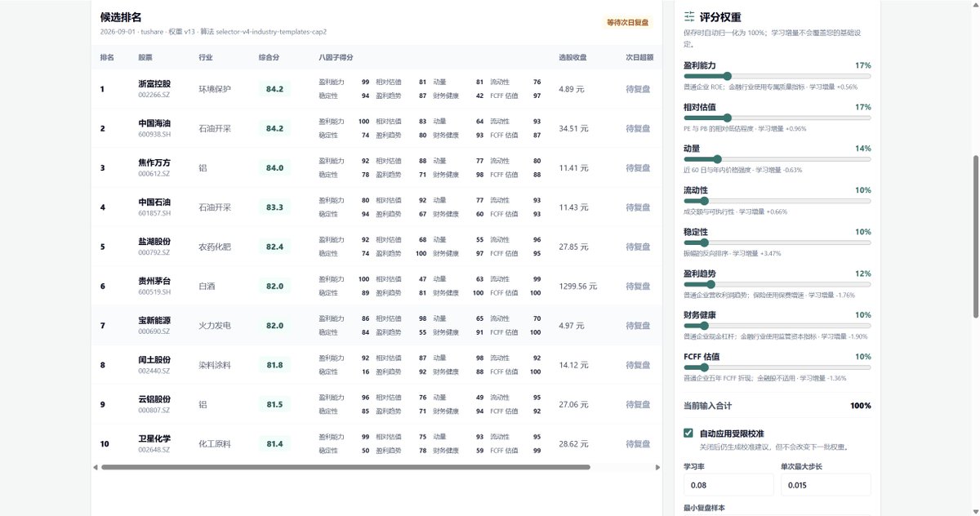Click the table horizontal scrollbar thumb
The width and height of the screenshot is (980, 516).
(x=345, y=467)
